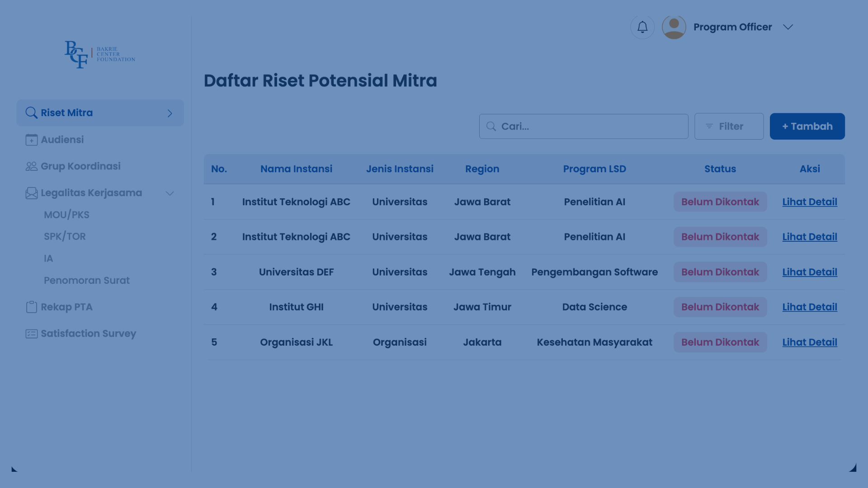Open the notifications bell icon
The height and width of the screenshot is (488, 868).
click(642, 27)
